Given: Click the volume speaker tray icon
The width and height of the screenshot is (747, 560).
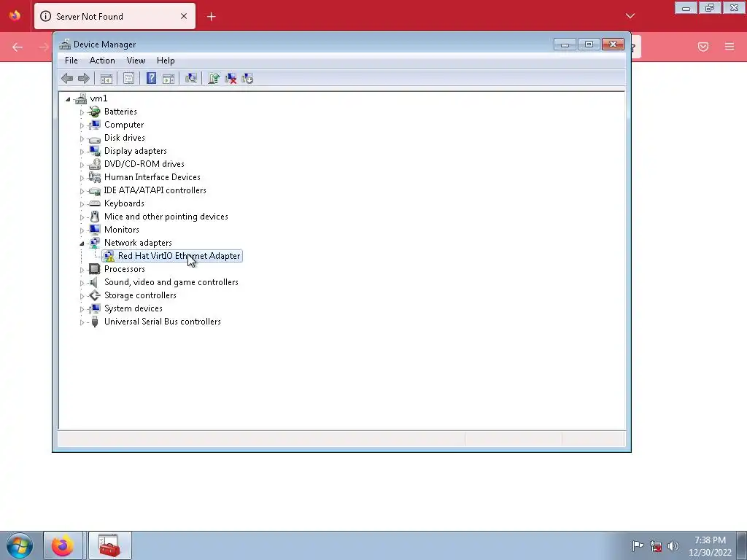Looking at the screenshot, I should pos(673,546).
